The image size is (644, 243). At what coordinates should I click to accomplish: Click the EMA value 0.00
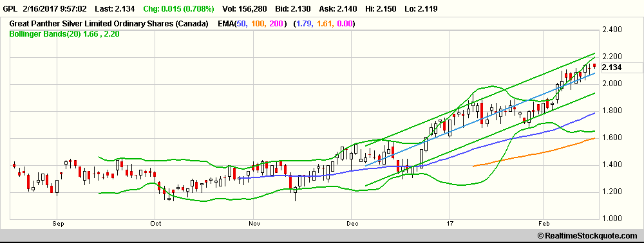click(x=344, y=24)
